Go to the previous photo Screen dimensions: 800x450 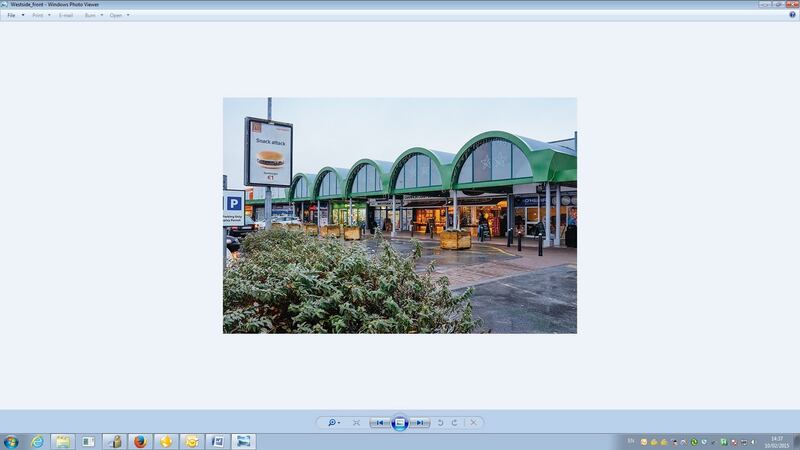380,423
